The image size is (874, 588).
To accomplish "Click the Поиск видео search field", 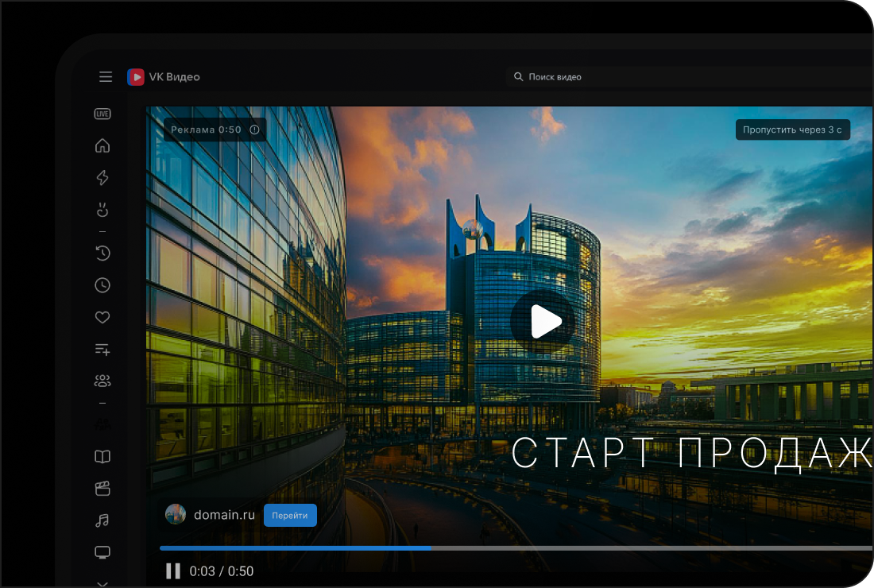I will pos(690,77).
